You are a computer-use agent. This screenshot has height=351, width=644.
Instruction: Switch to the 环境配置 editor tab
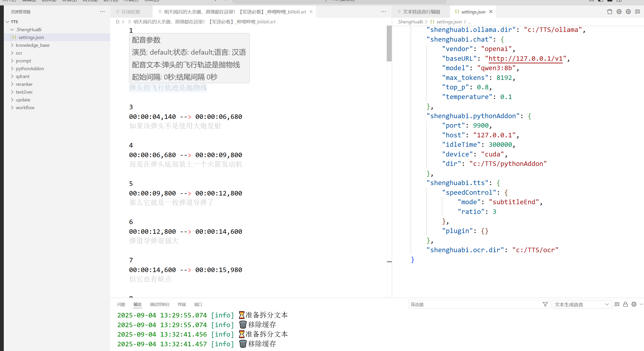click(131, 12)
